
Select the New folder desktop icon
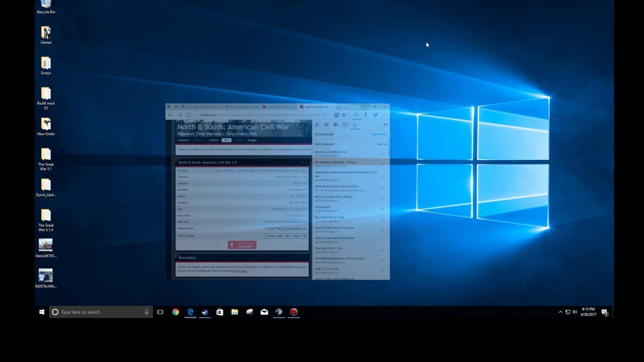(46, 127)
